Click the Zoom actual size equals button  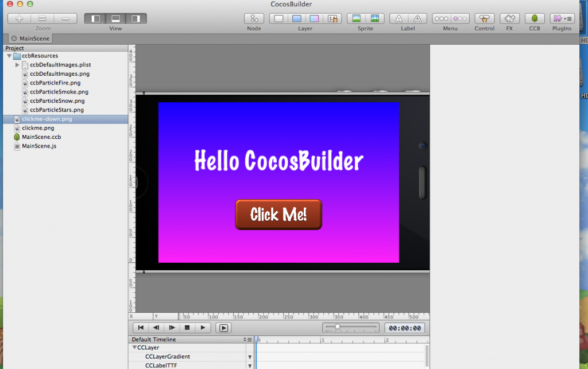click(x=42, y=18)
